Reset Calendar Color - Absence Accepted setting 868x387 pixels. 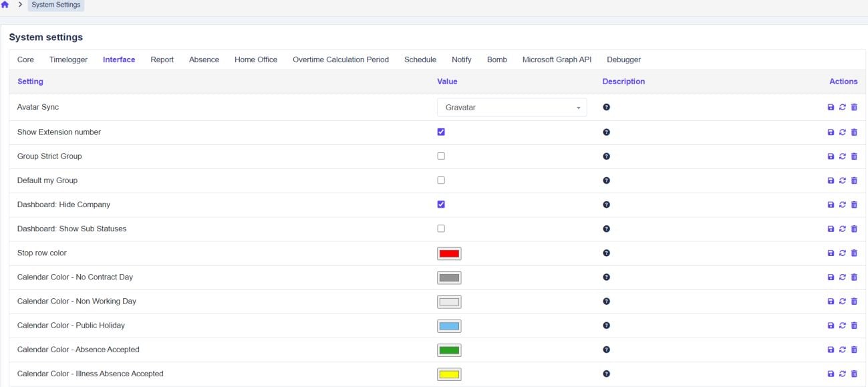point(842,350)
